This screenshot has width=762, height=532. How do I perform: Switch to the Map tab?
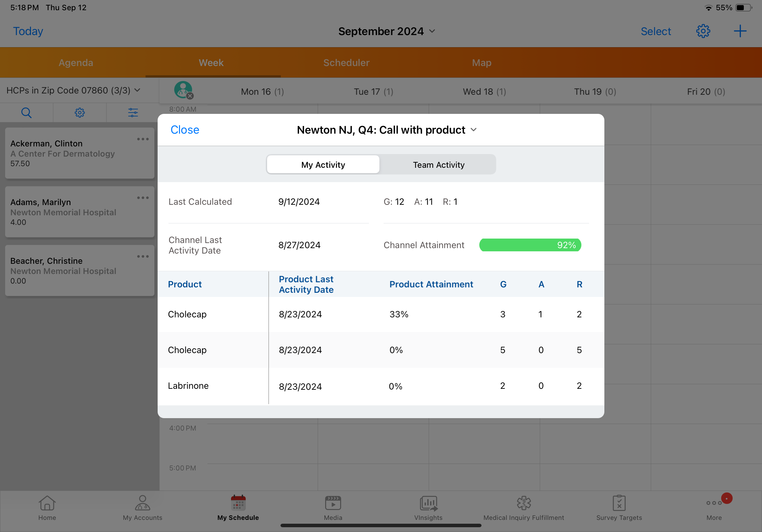[482, 63]
